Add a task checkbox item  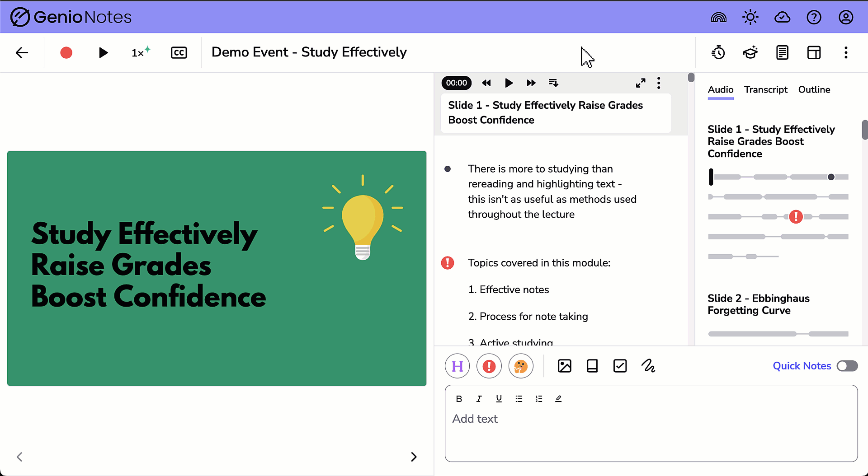(620, 366)
